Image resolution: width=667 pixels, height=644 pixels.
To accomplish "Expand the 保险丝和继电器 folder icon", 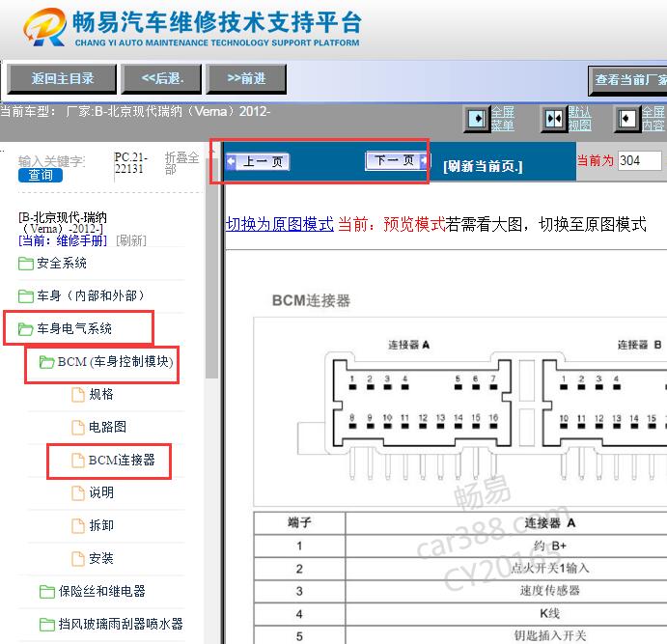I will tap(46, 591).
